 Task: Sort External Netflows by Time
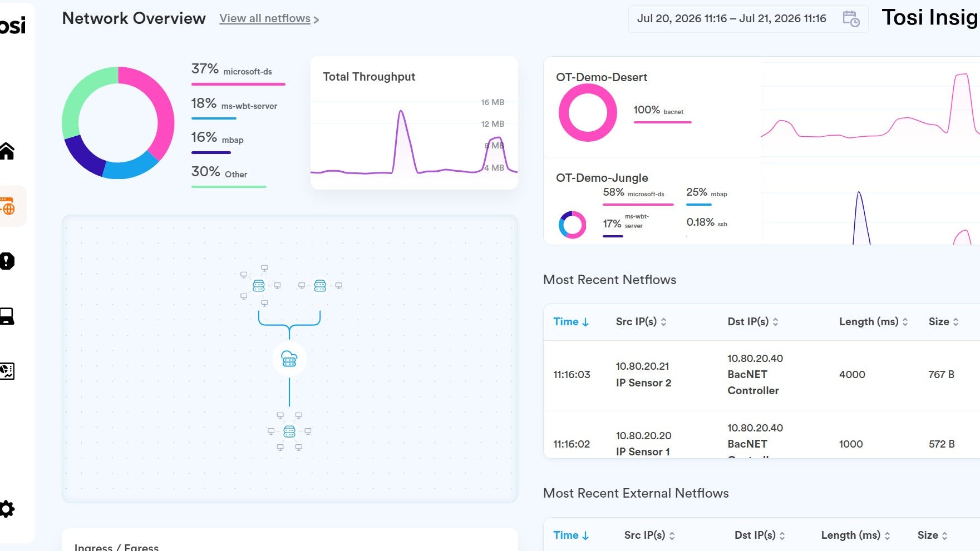pos(571,535)
